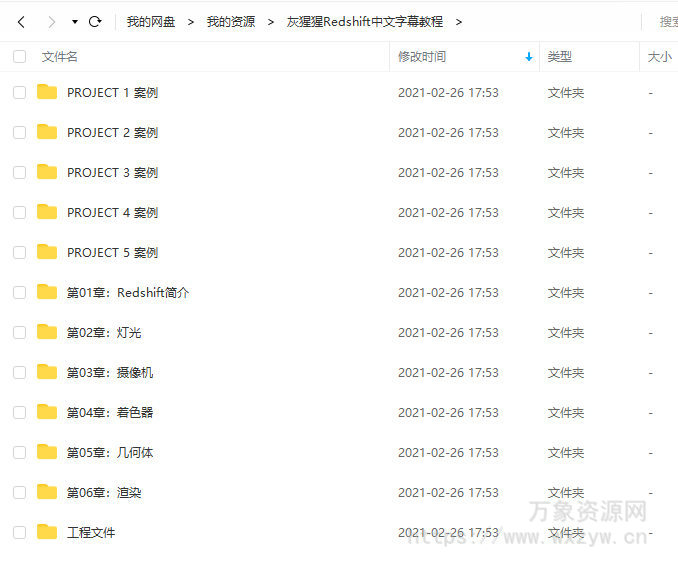Click the forward navigation arrow
The width and height of the screenshot is (678, 571).
pos(51,21)
